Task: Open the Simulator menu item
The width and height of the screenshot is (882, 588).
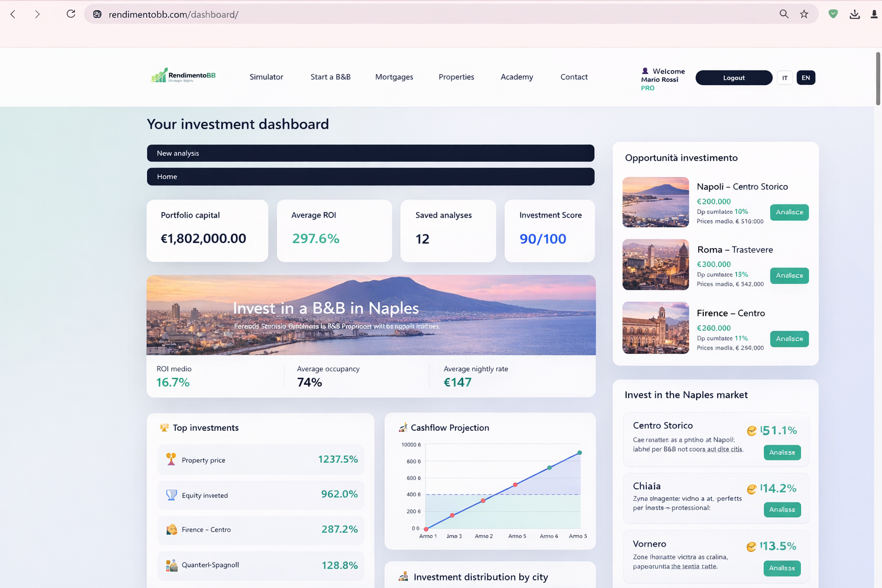Action: [266, 77]
